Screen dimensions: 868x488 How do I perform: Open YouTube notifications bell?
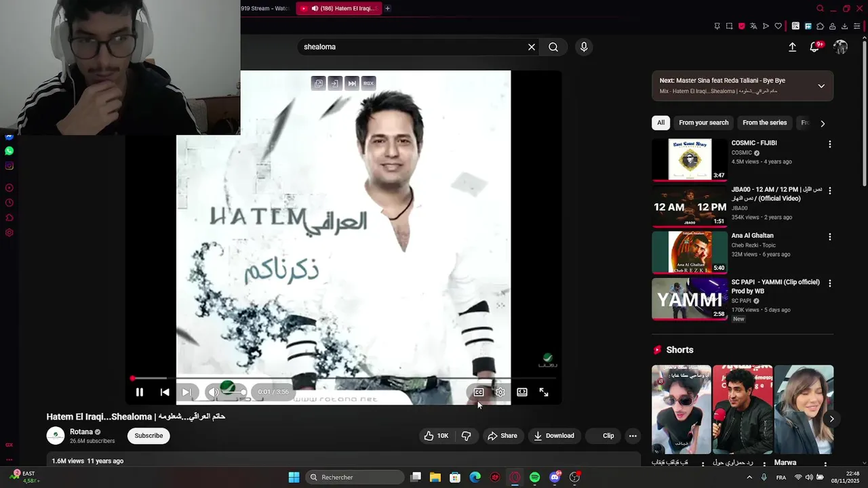(x=814, y=47)
